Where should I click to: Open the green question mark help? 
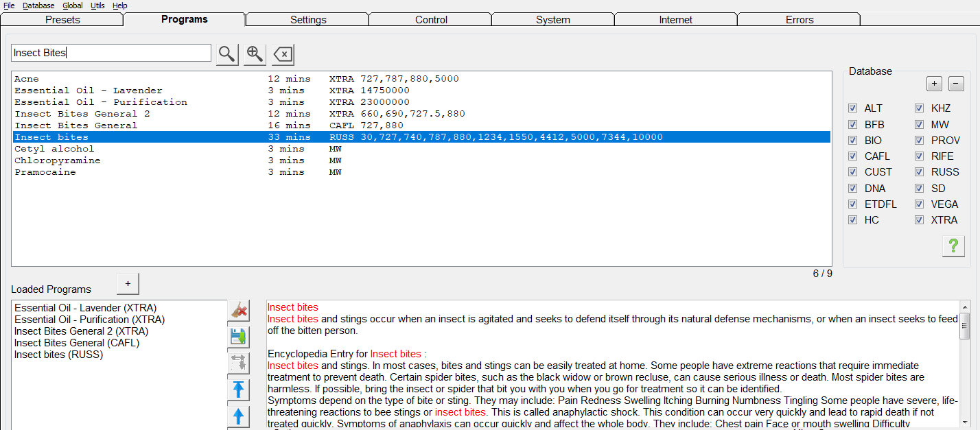point(953,246)
